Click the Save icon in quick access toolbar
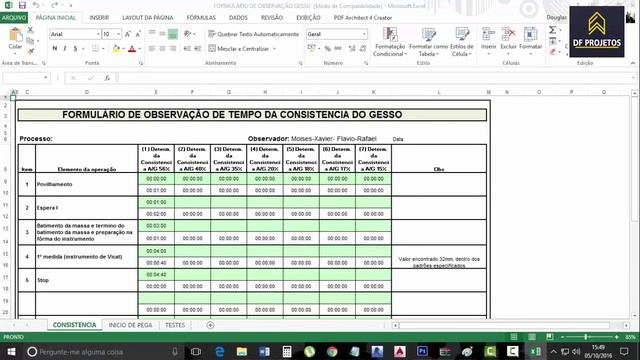 [22, 5]
